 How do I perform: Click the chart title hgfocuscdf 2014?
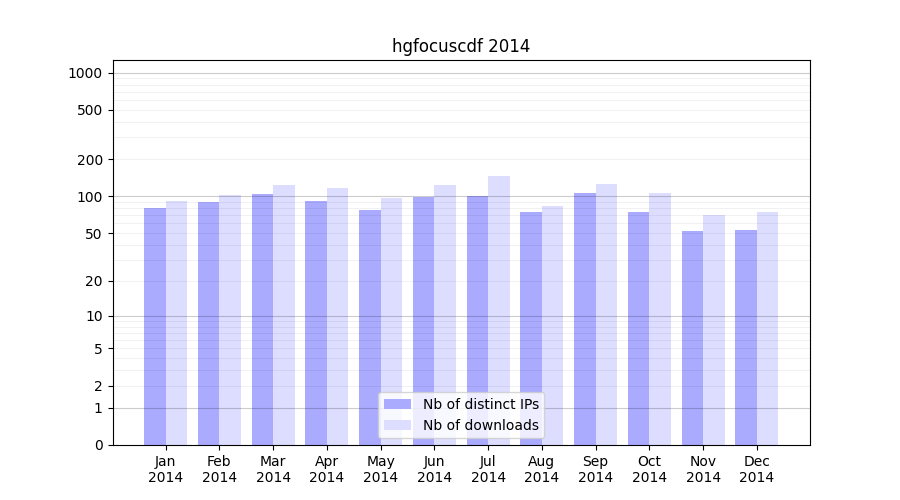point(461,46)
